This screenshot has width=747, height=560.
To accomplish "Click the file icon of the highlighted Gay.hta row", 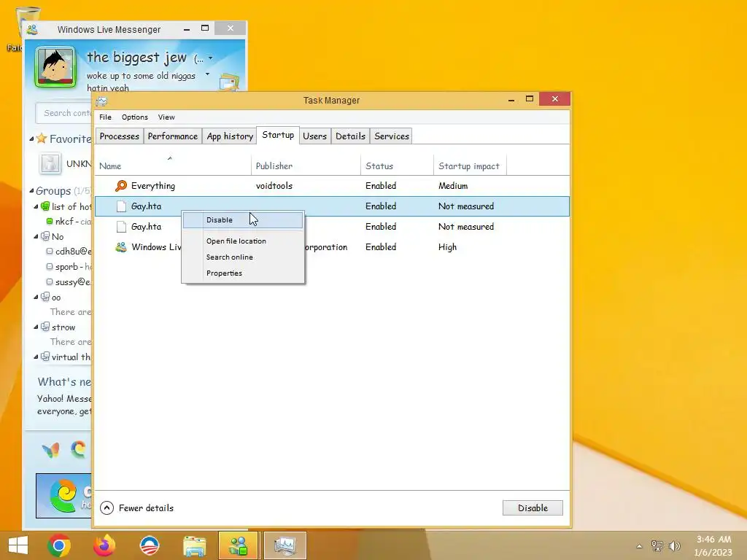I will 122,206.
